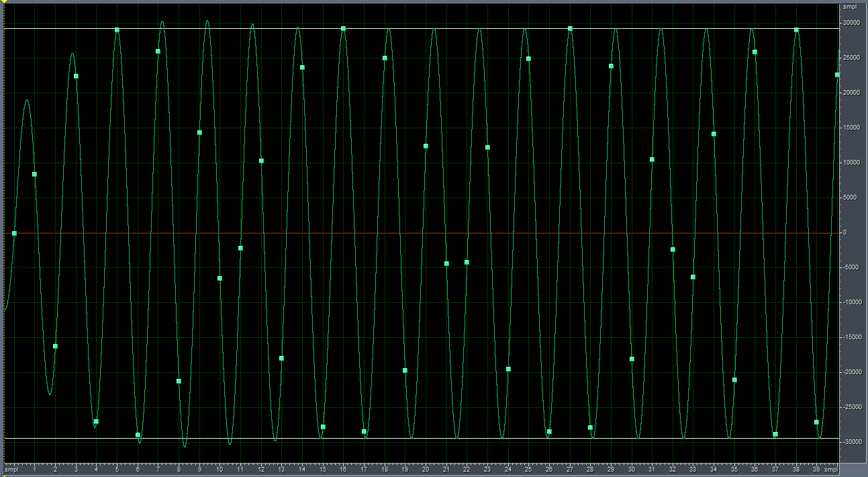Select the sample point at sample 35
The height and width of the screenshot is (477, 868).
(x=734, y=380)
